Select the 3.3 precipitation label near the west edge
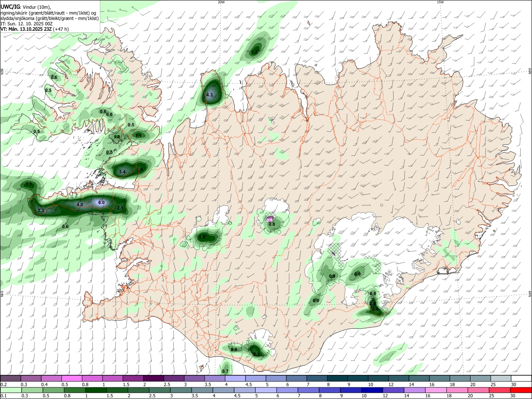The height and width of the screenshot is (399, 532). pos(41,211)
